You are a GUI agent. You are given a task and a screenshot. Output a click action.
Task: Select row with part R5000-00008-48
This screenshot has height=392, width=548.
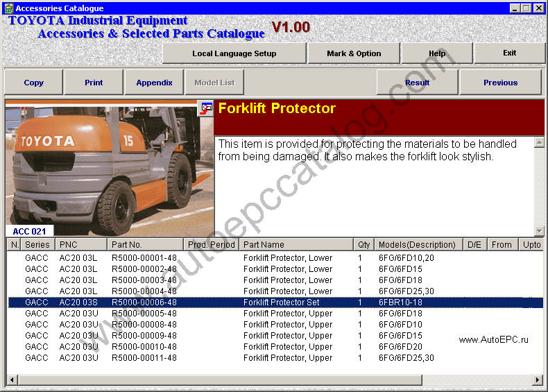(x=275, y=325)
